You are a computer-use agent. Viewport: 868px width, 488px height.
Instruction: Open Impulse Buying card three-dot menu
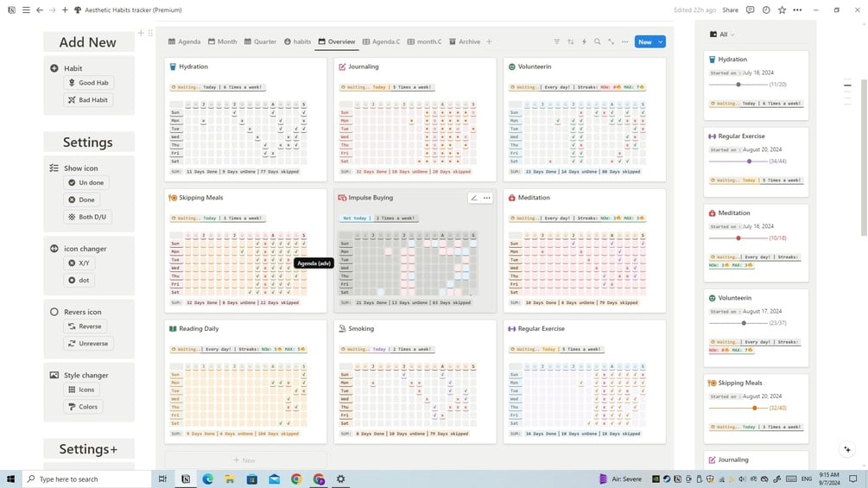tap(486, 198)
